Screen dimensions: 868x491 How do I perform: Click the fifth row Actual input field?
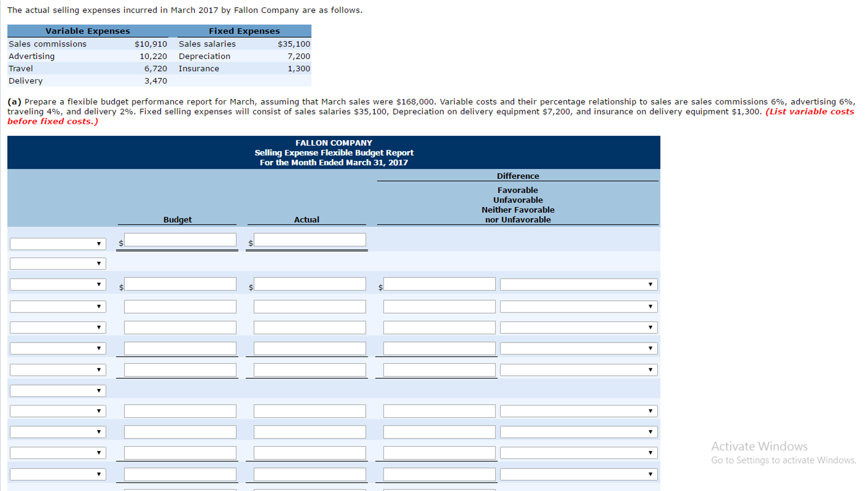(310, 327)
